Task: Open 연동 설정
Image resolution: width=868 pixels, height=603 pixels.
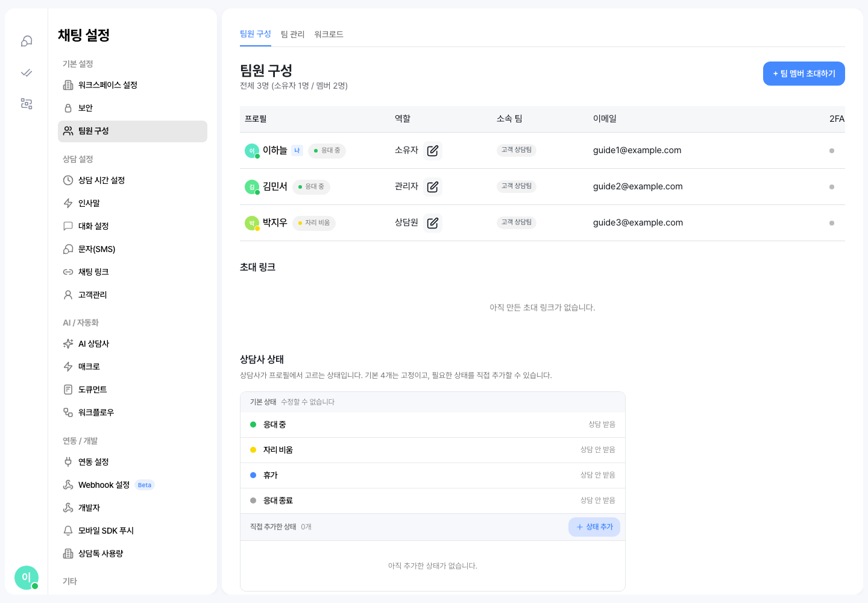Action: coord(133,462)
